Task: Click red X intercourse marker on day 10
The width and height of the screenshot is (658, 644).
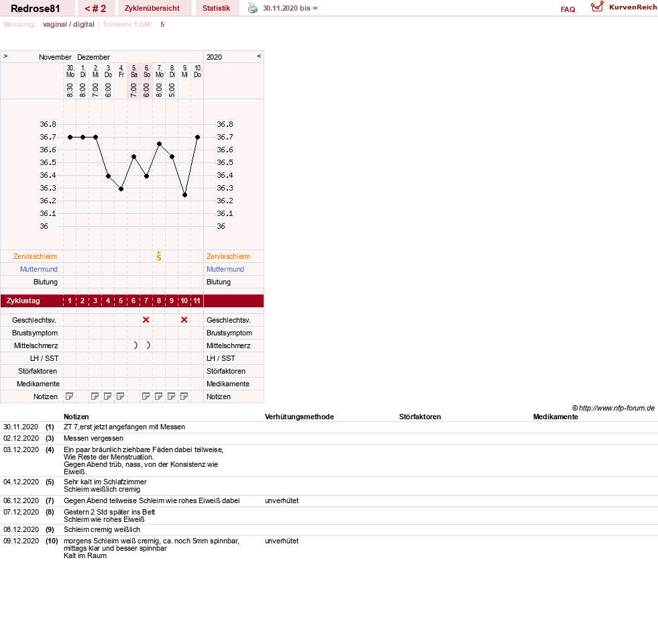Action: pyautogui.click(x=184, y=320)
